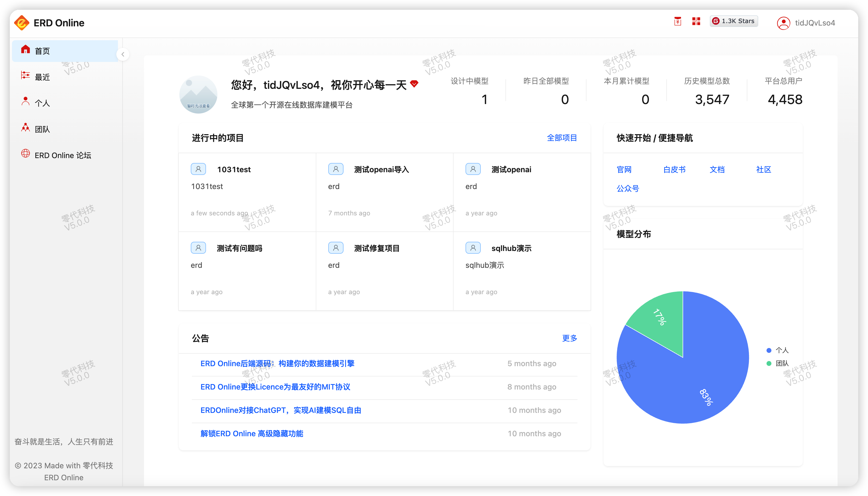868x496 pixels.
Task: Click the avatar icon of 测试有问题吗
Action: click(198, 248)
